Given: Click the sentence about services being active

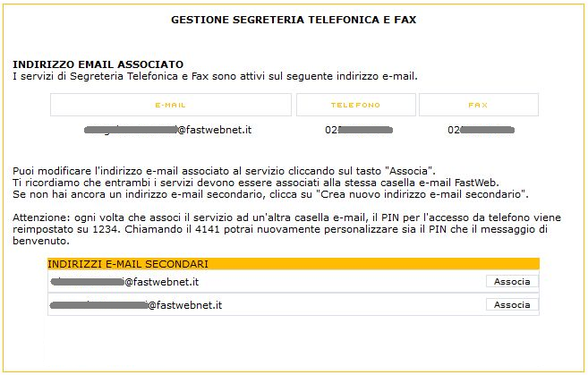Looking at the screenshot, I should (215, 76).
